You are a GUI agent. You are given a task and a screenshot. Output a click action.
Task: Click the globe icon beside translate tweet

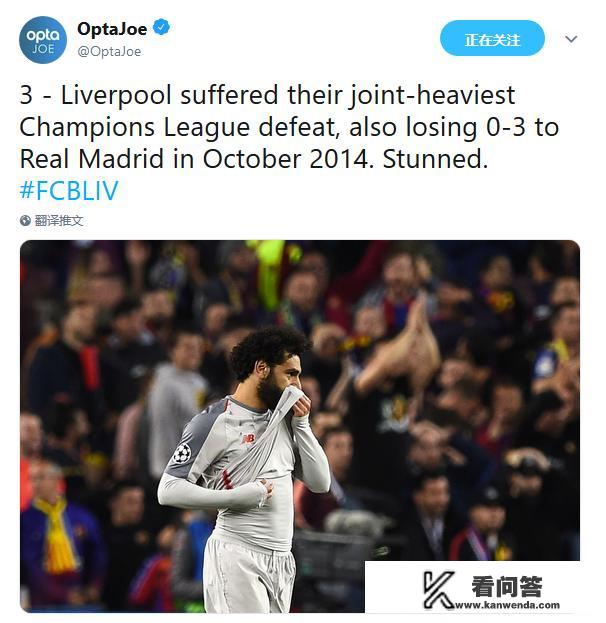pos(25,221)
